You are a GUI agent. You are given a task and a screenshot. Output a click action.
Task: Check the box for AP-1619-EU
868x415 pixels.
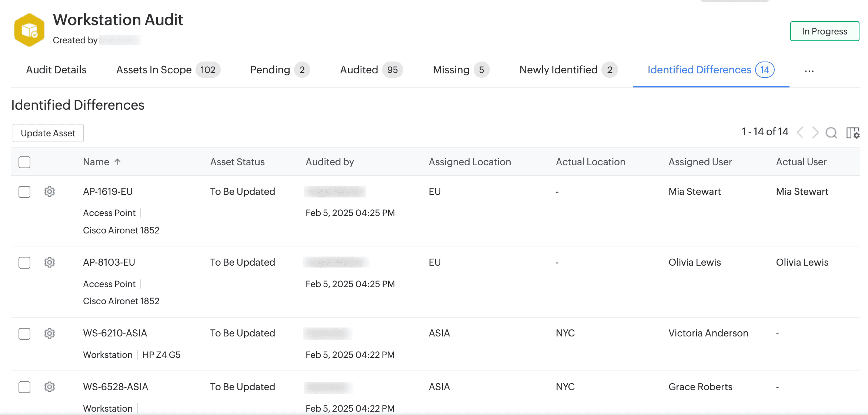click(24, 192)
